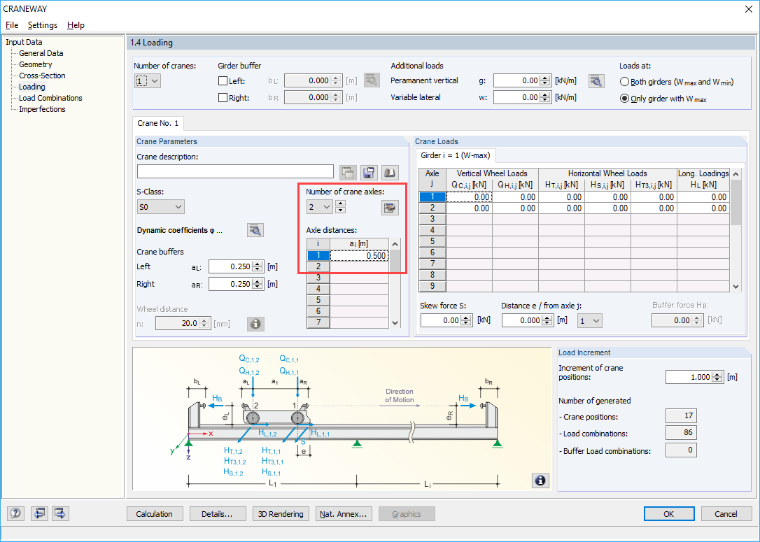Save the crane description with the disk icon
760x542 pixels.
coord(369,172)
